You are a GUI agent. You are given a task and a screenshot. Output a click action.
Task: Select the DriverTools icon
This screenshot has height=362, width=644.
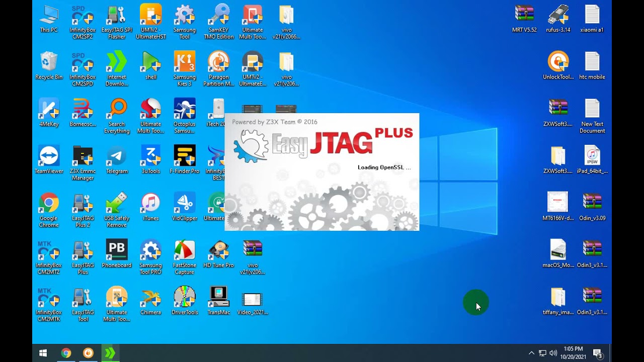pyautogui.click(x=185, y=301)
